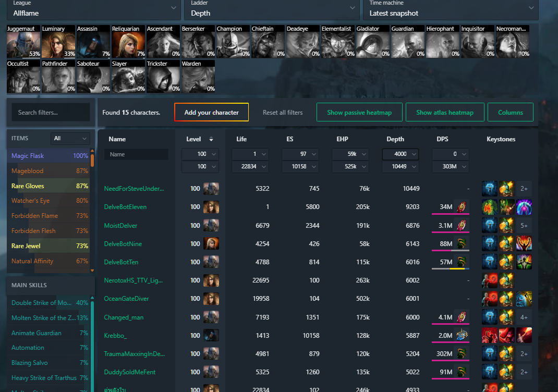Toggle Animate Guardian main skill filter

point(48,333)
